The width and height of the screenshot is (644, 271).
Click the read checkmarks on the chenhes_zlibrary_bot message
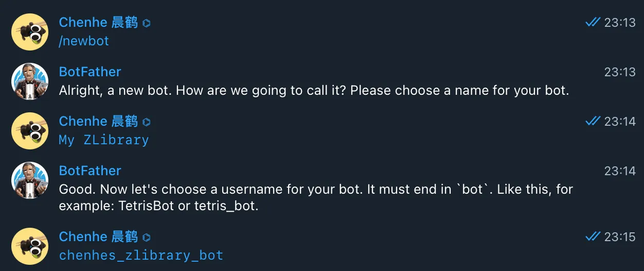click(x=593, y=236)
